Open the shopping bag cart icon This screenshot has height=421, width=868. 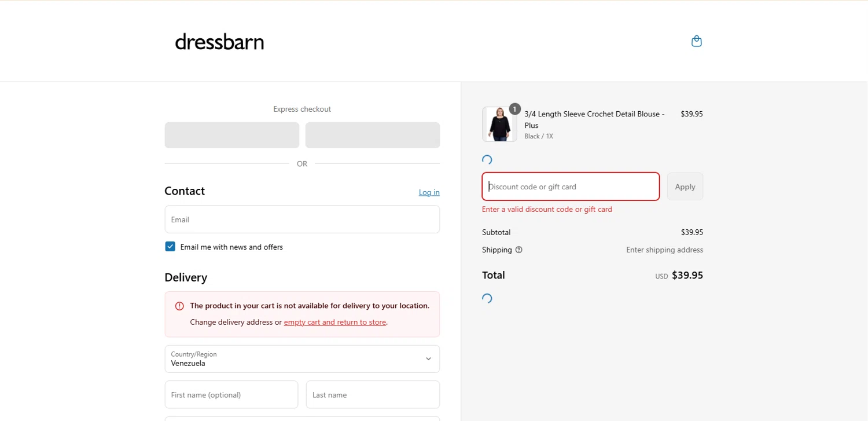coord(697,41)
